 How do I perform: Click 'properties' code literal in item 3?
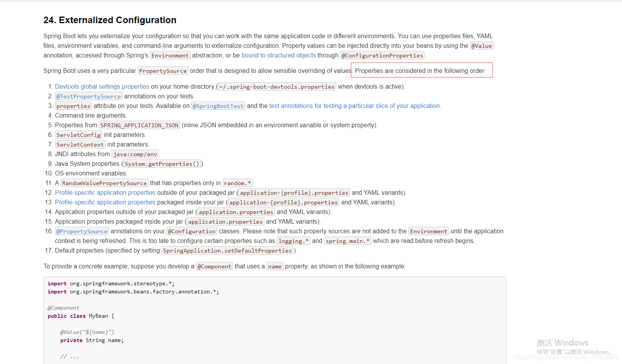tap(73, 106)
